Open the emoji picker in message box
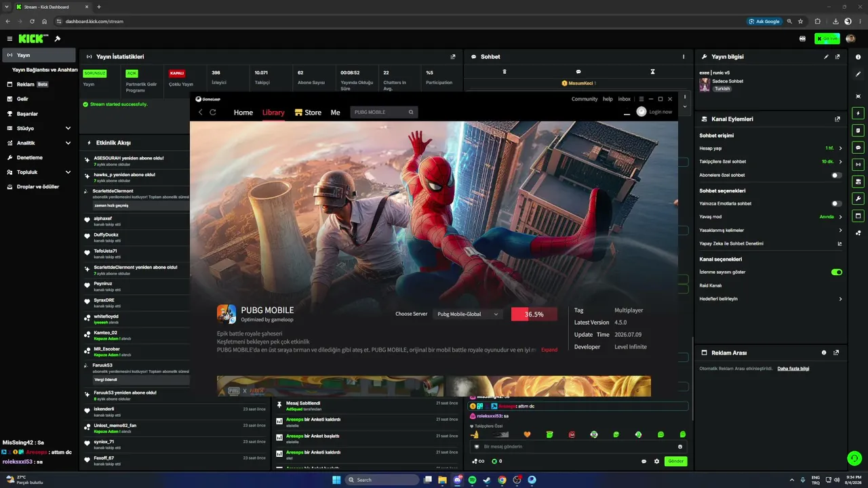868x488 pixels. pos(680,447)
